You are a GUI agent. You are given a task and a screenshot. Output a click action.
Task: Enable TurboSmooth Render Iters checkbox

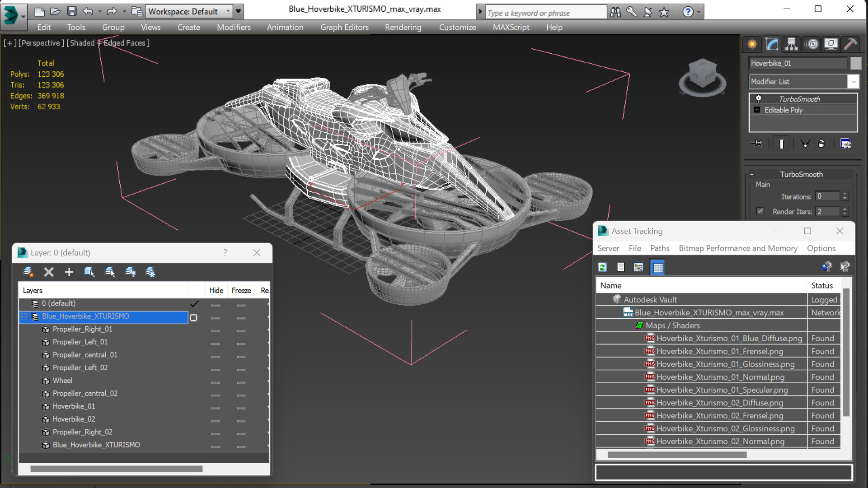[759, 211]
